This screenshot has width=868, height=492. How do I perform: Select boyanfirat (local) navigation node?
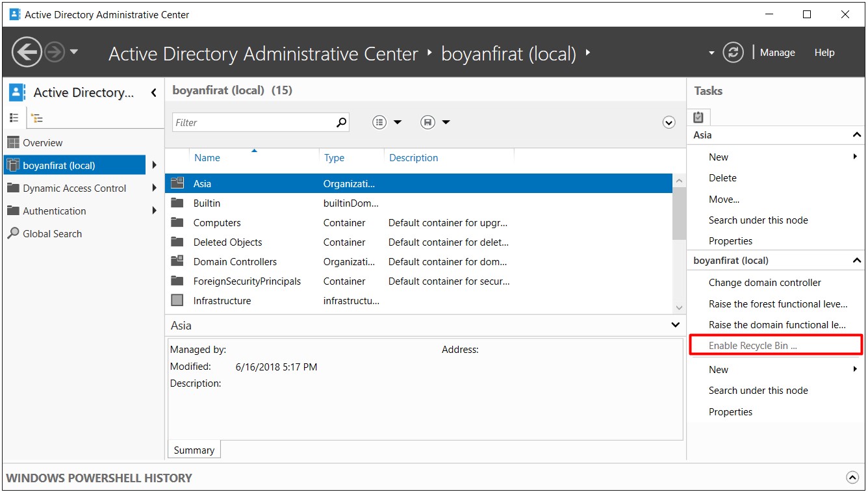tap(75, 165)
